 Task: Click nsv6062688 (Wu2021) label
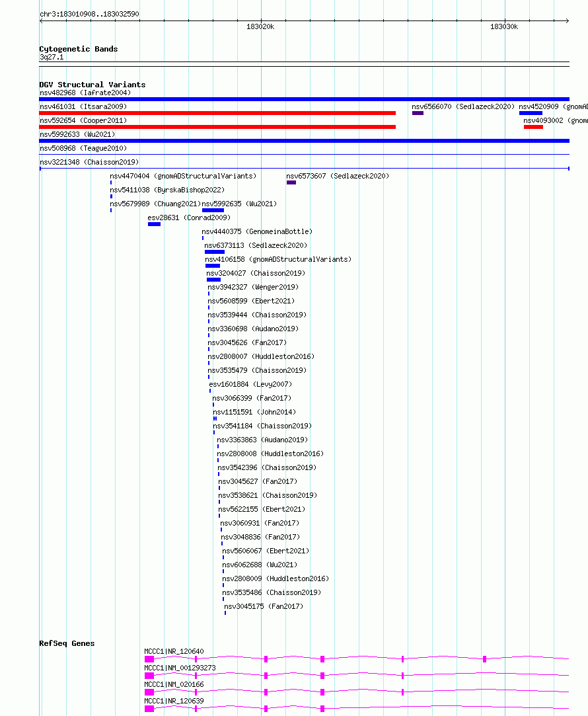260,565
